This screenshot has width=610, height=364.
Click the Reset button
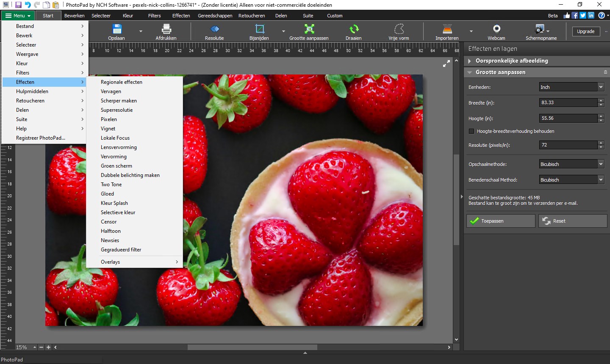[573, 221]
